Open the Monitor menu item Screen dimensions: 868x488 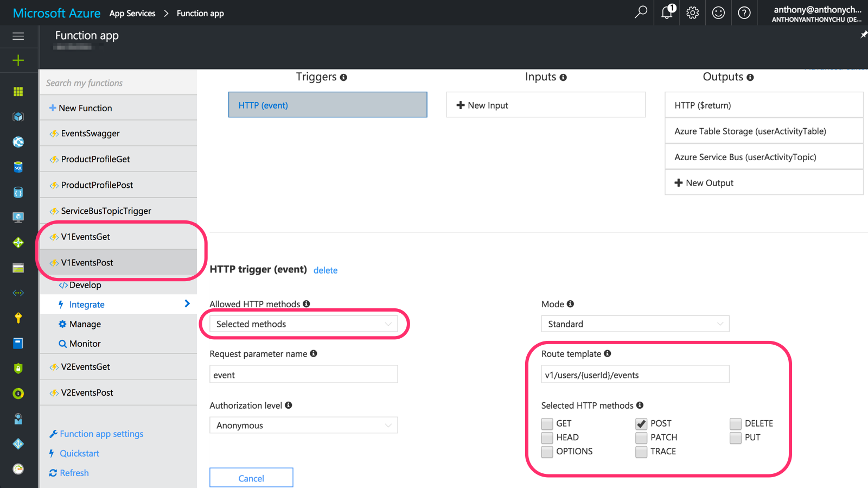point(118,344)
